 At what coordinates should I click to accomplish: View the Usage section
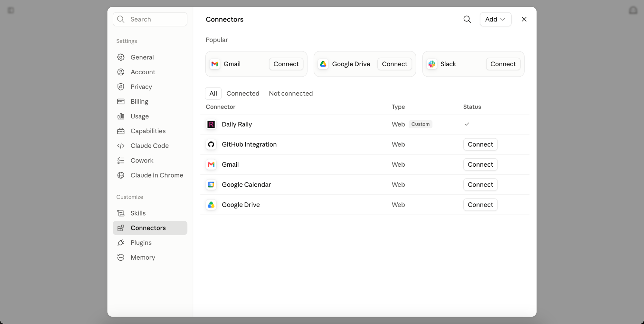point(150,116)
